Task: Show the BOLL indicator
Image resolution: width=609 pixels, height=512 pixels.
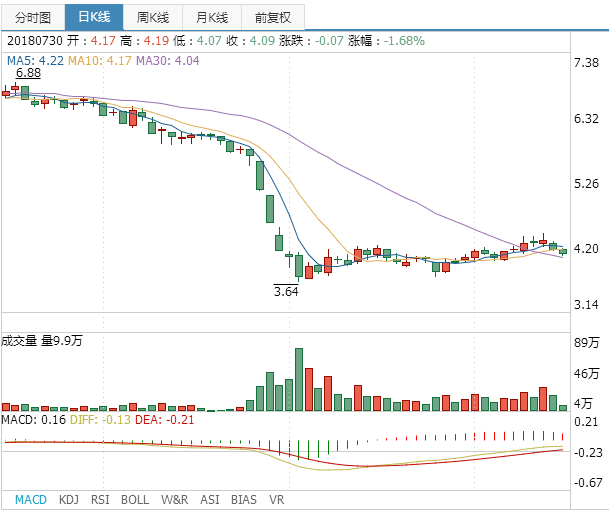Action: pos(135,500)
